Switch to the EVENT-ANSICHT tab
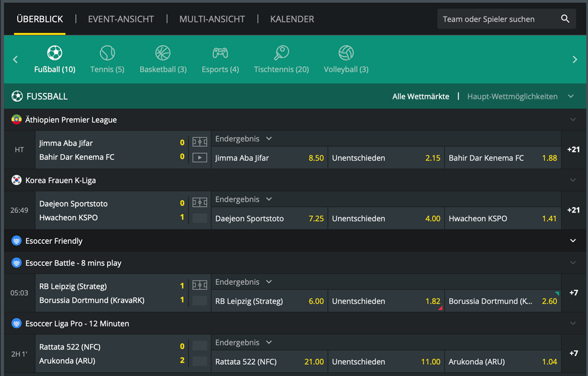588x376 pixels. pyautogui.click(x=121, y=19)
